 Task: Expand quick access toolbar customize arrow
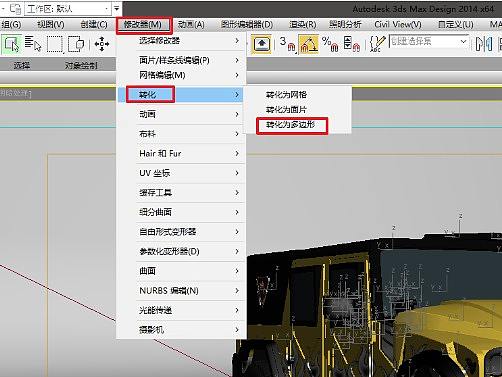pos(117,9)
